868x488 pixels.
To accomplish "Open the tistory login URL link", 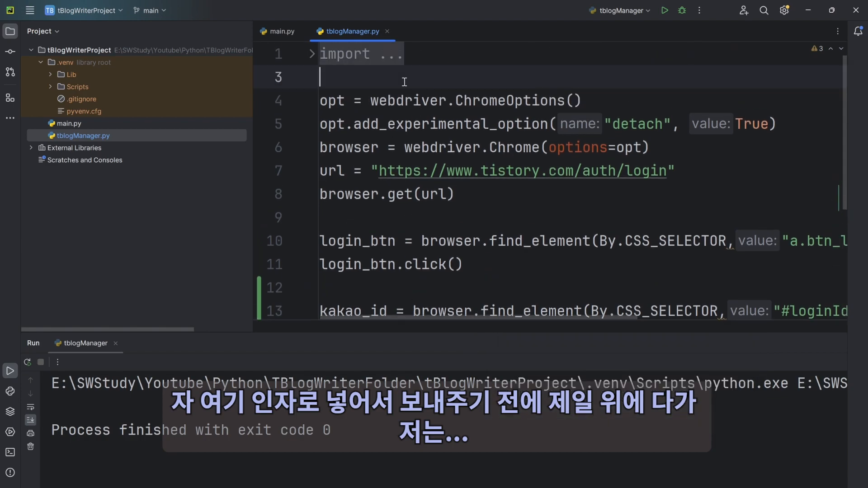I will (x=522, y=171).
